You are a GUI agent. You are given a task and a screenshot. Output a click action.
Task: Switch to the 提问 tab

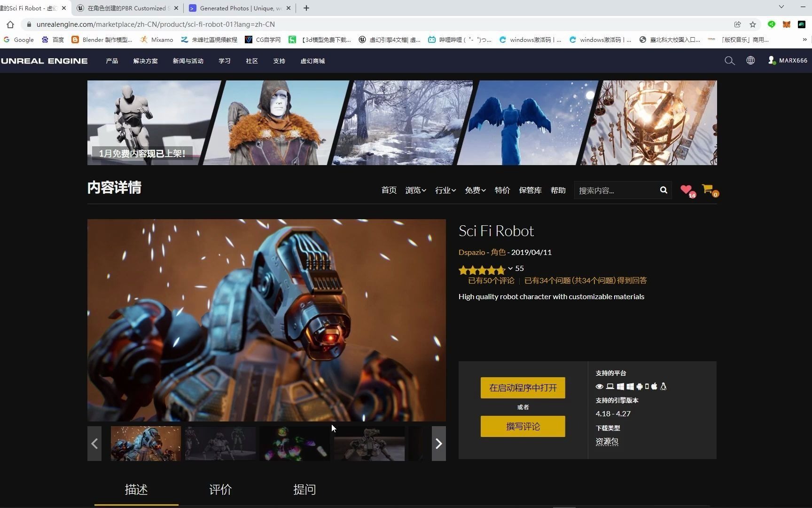click(304, 490)
